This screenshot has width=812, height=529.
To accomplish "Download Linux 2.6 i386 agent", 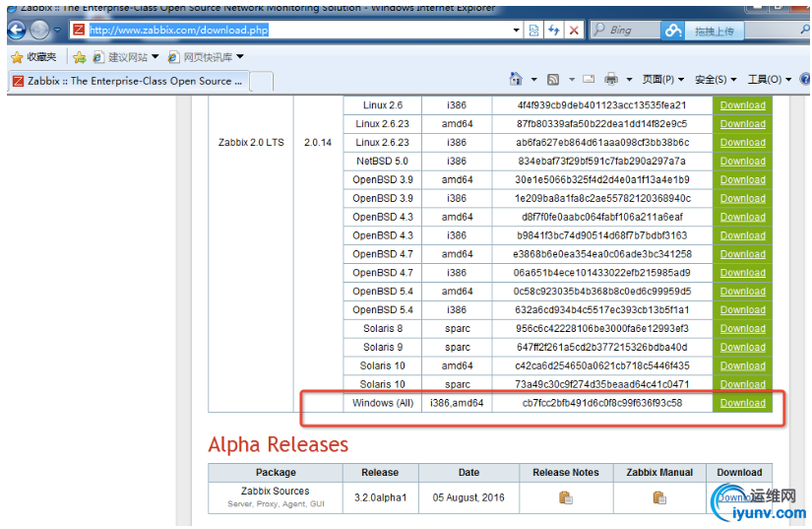I will coord(742,105).
